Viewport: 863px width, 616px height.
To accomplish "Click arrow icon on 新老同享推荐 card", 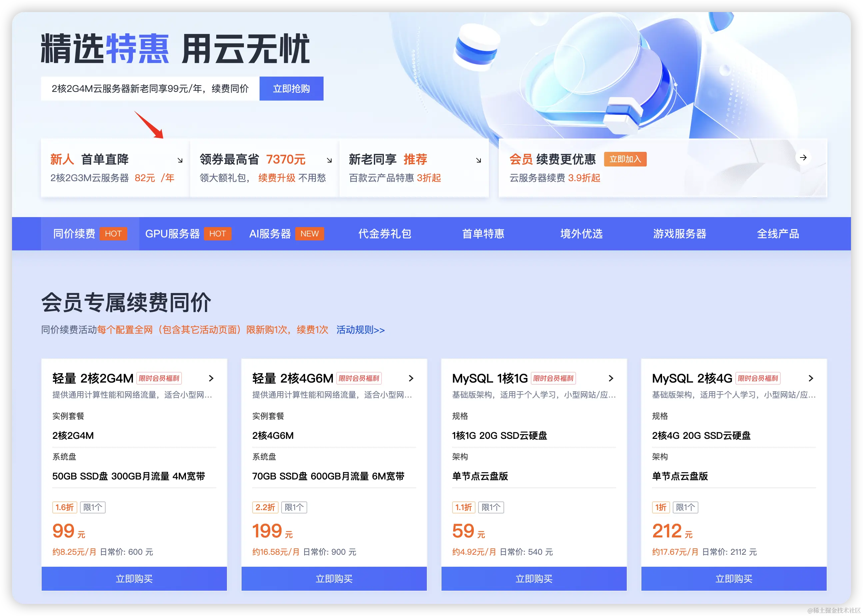I will 478,160.
